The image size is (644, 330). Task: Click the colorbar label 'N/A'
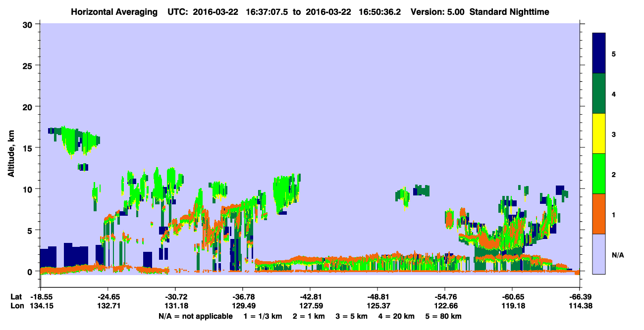point(617,255)
